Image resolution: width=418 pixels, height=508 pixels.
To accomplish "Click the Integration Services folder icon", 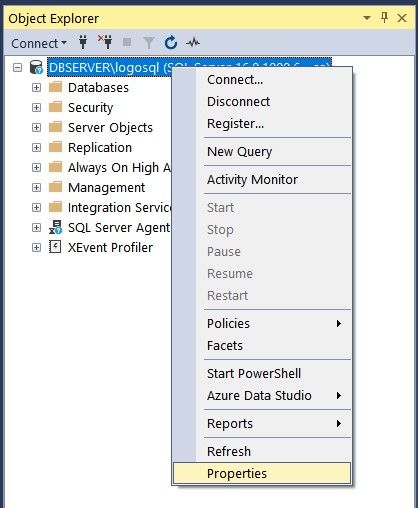I will click(x=55, y=207).
